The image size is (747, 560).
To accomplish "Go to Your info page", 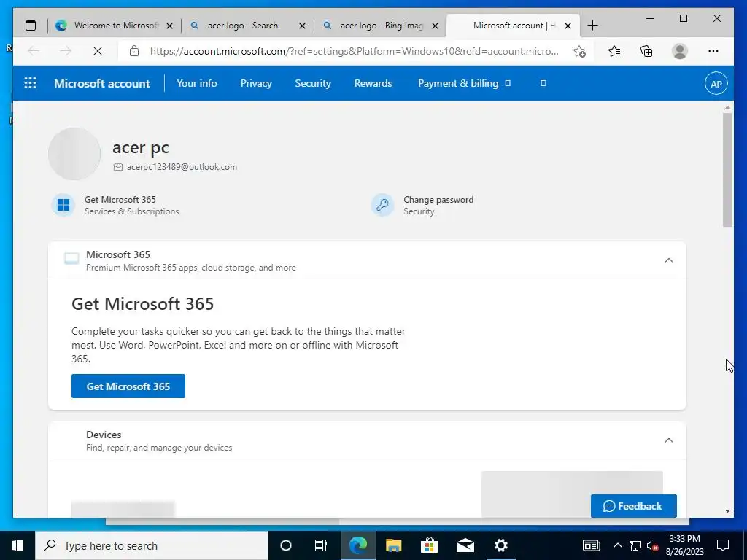I will click(197, 83).
